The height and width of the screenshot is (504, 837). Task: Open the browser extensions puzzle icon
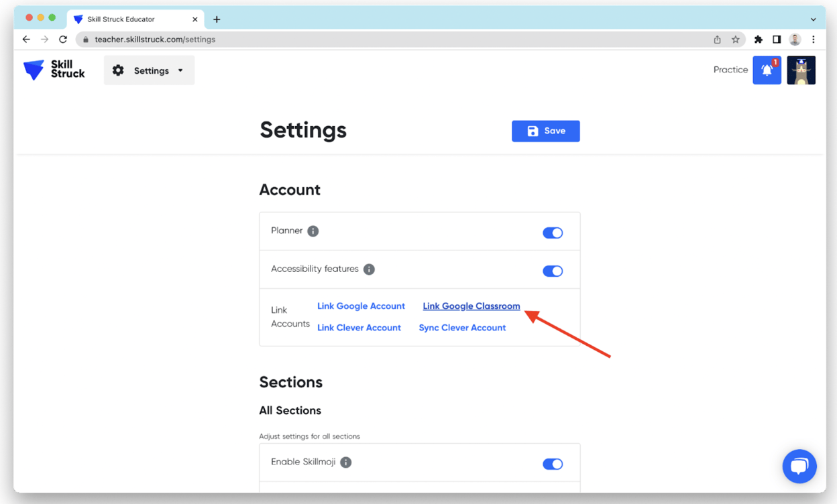[758, 40]
